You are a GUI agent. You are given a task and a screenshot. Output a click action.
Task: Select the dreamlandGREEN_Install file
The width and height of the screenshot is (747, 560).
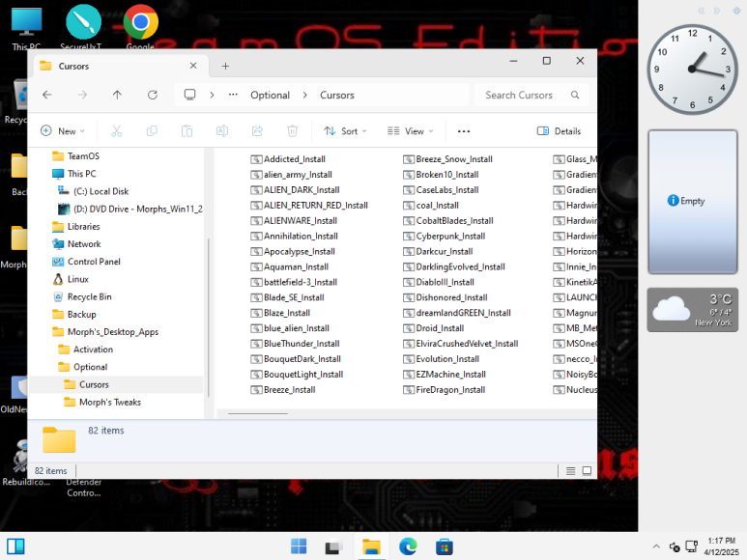(457, 313)
